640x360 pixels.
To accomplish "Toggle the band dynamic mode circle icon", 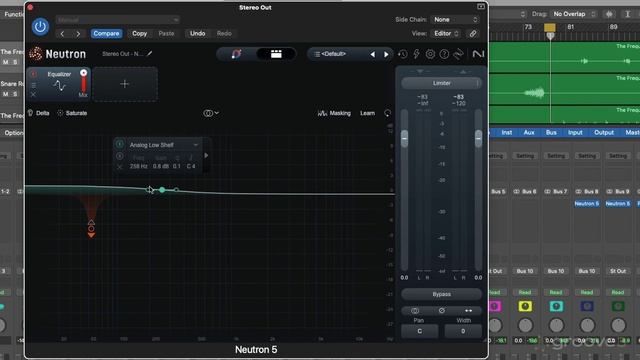I will pos(120,156).
